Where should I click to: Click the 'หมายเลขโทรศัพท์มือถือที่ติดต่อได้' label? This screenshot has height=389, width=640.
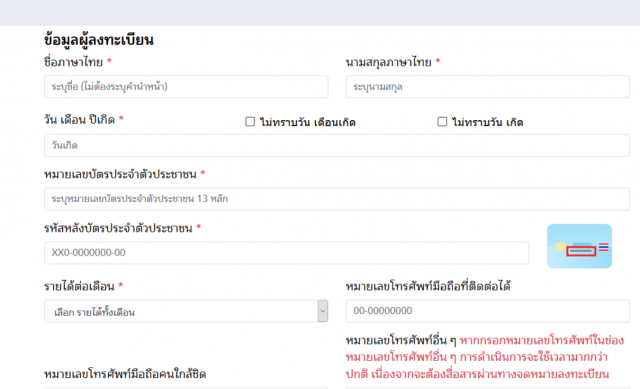point(428,286)
